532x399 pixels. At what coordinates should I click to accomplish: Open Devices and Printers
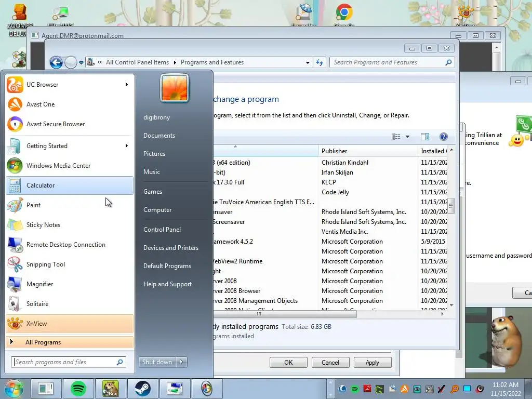(171, 248)
